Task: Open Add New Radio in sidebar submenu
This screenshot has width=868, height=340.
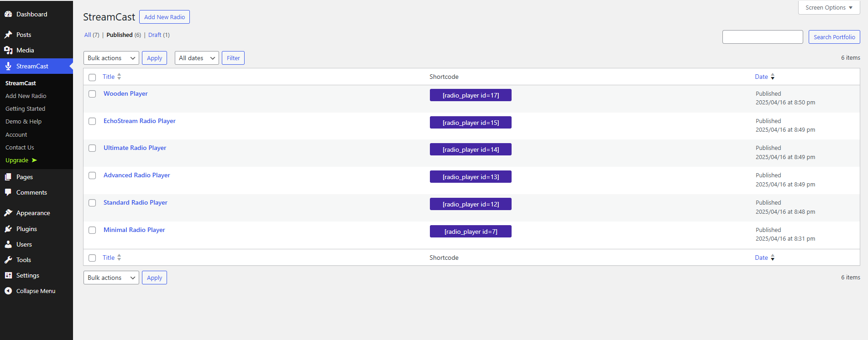Action: [26, 96]
